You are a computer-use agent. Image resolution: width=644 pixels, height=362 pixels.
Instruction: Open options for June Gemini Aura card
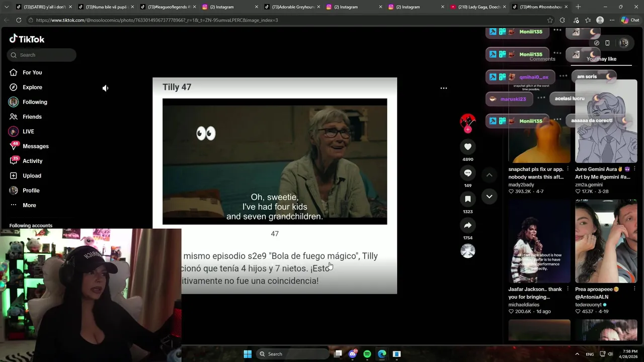634,169
